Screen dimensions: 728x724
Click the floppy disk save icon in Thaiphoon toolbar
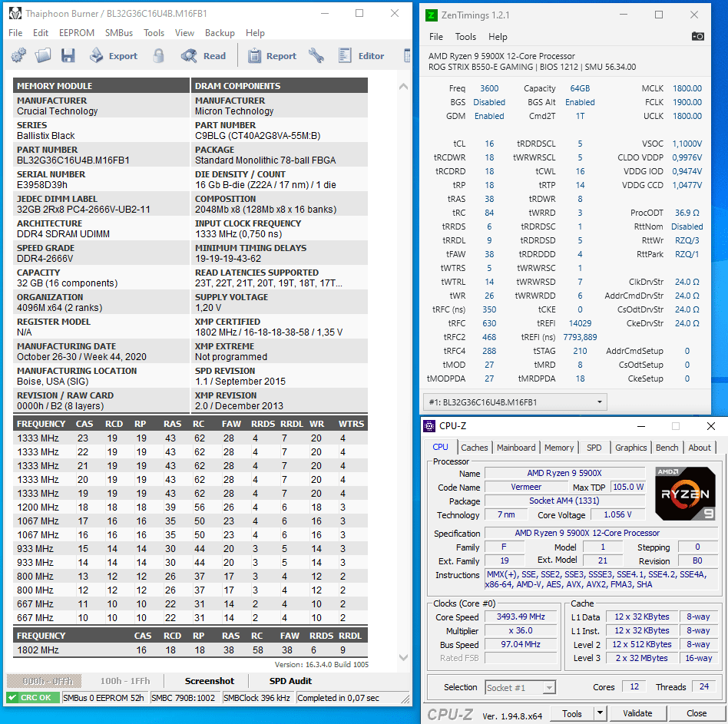pos(68,56)
